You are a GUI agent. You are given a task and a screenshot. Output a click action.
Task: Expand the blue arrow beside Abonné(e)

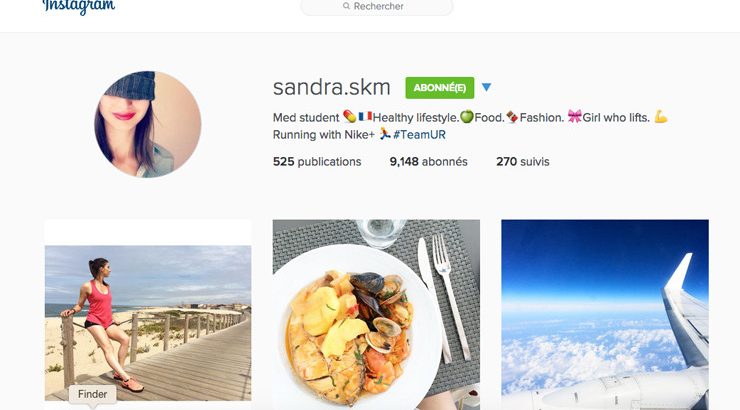[487, 87]
